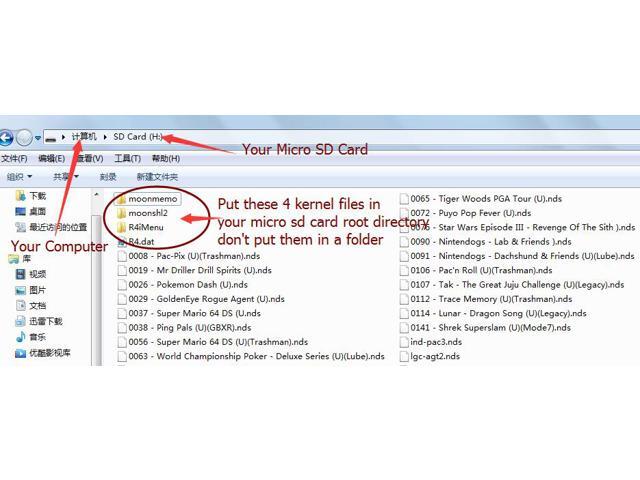
Task: Select file icon of 0106 - Pac'n Roll
Action: point(404,271)
